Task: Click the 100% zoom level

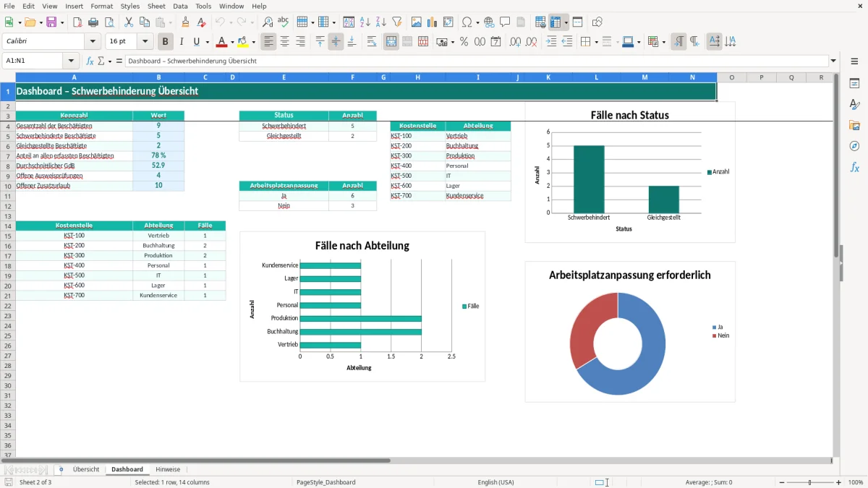Action: [855, 482]
